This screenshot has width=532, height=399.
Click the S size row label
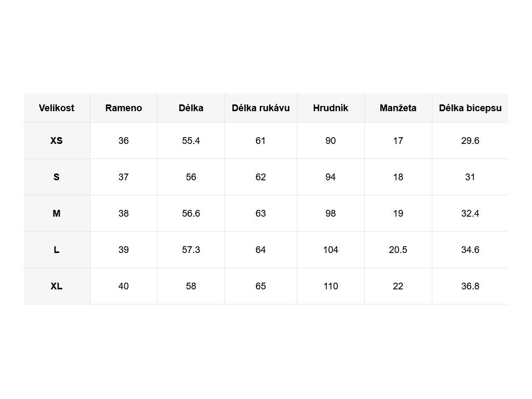pyautogui.click(x=57, y=177)
